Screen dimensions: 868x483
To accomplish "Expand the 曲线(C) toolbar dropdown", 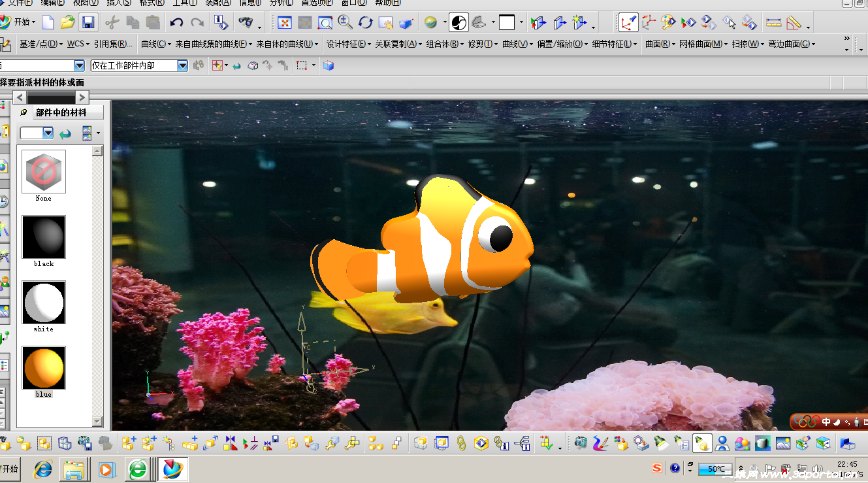I will [154, 44].
